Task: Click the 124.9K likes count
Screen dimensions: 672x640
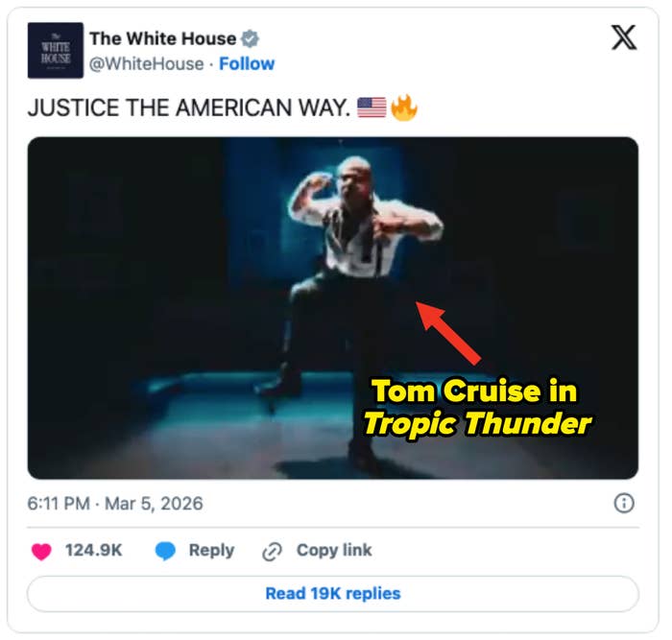Action: click(x=92, y=551)
